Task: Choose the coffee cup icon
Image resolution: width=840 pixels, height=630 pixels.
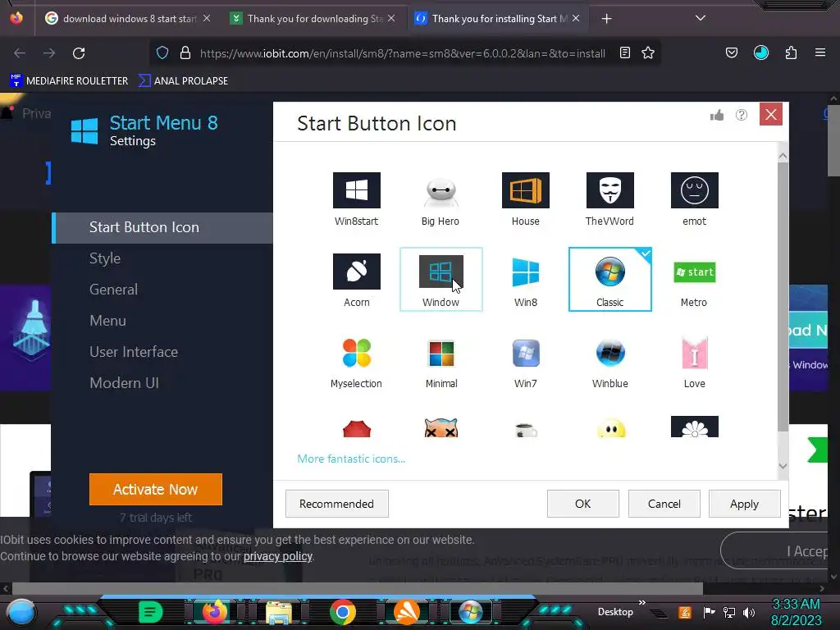Action: pos(526,430)
